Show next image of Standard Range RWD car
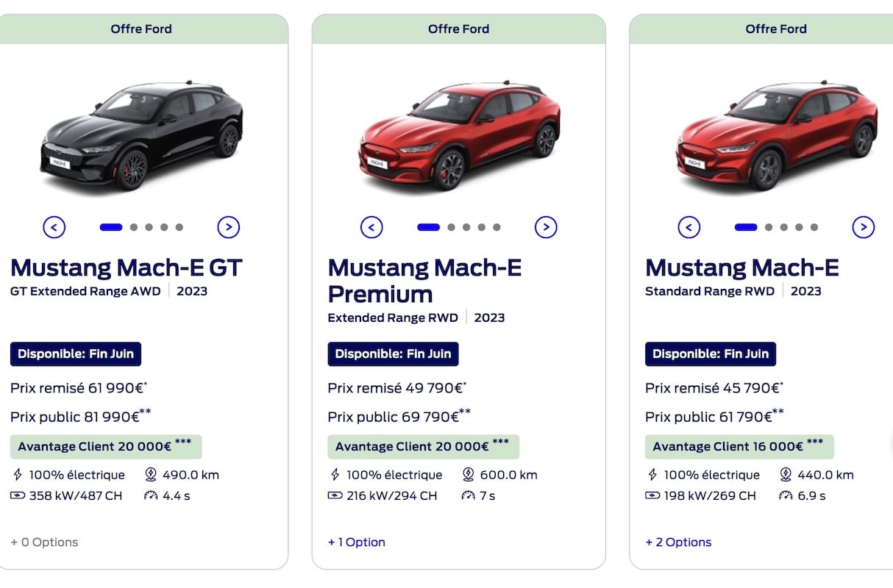Screen dimensions: 893x588 864,227
